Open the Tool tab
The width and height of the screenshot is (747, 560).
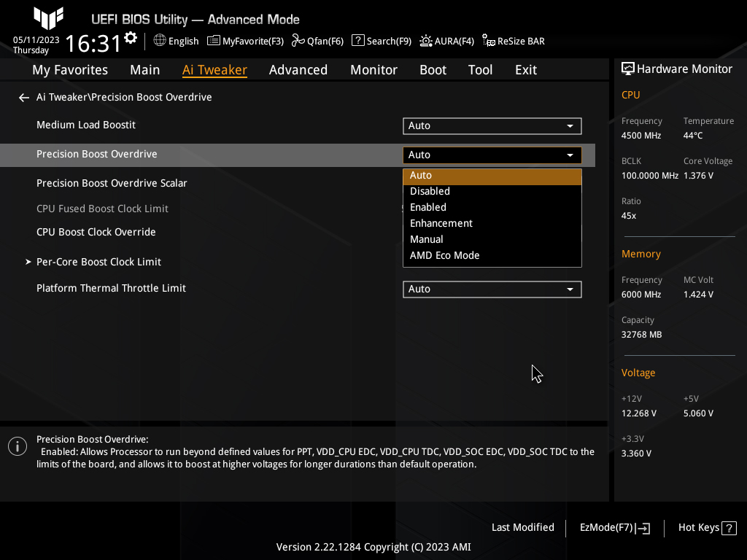(480, 69)
